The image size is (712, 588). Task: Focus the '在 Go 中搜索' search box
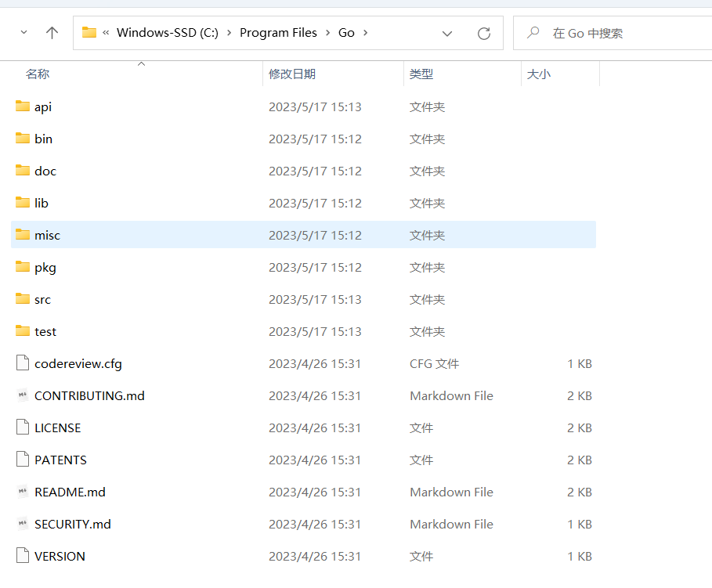coord(613,33)
